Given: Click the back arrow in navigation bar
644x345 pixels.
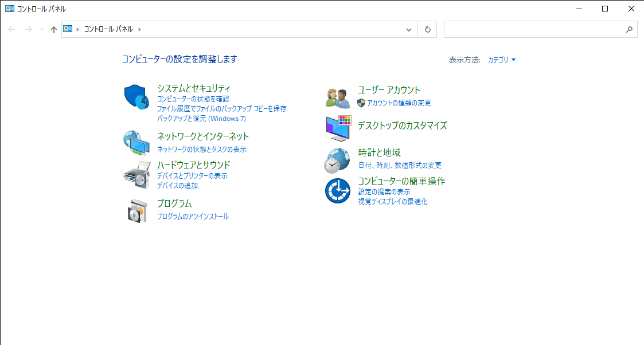Looking at the screenshot, I should coord(11,29).
